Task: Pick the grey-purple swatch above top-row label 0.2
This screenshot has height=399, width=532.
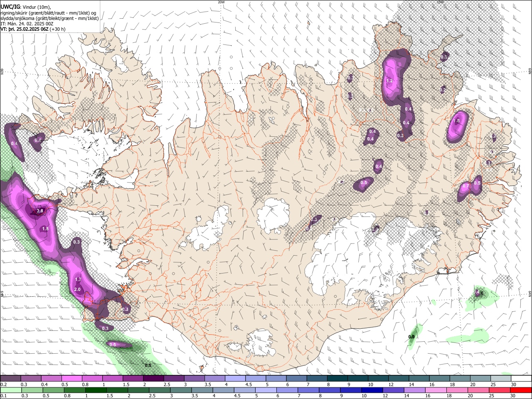Action: coord(10,379)
